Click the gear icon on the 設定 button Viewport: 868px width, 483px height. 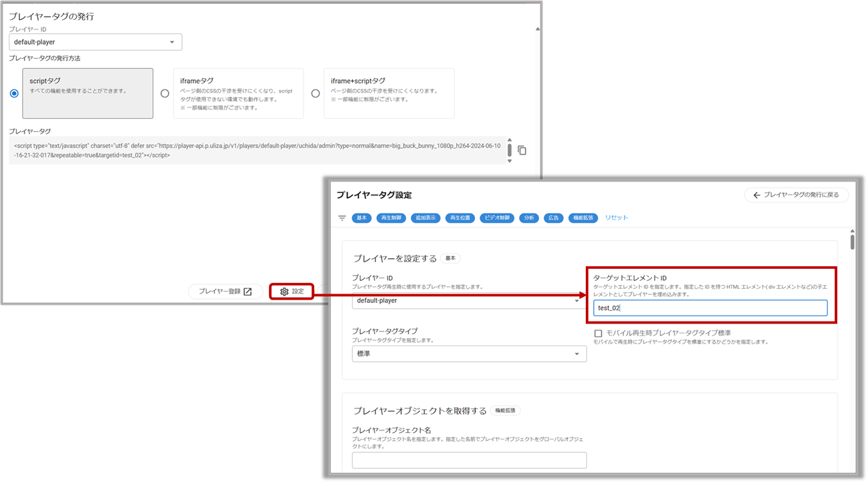(x=284, y=292)
